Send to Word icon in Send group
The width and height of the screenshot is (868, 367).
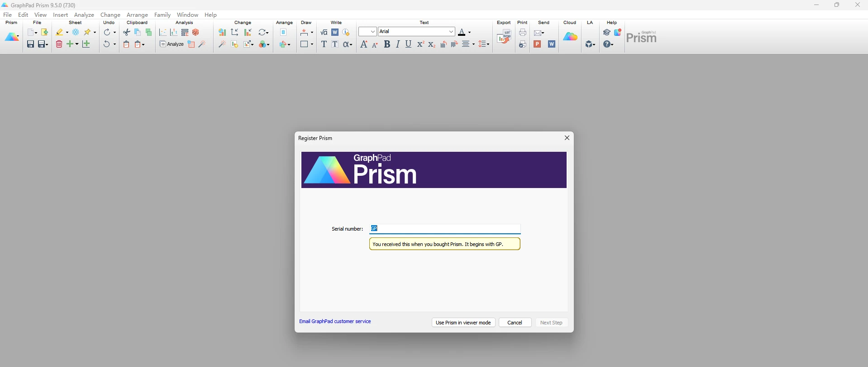(552, 44)
